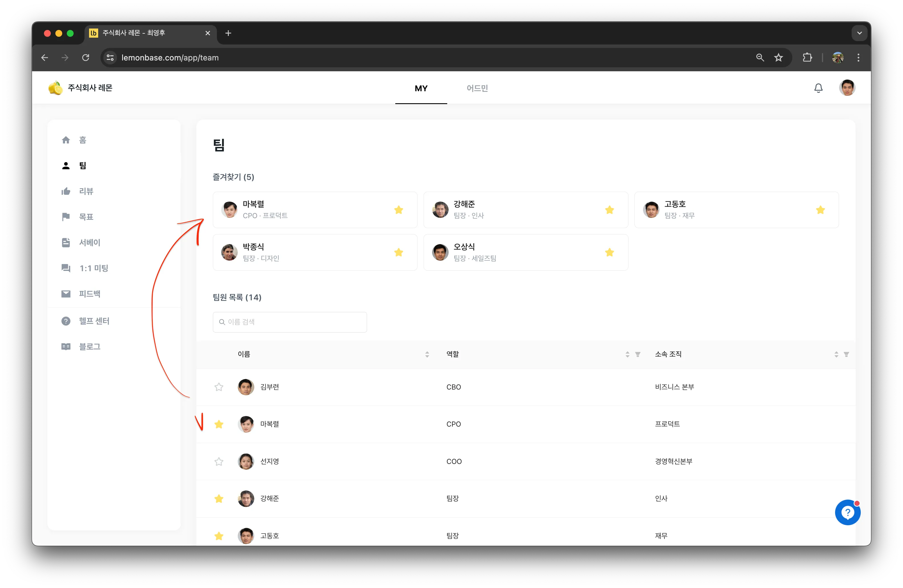The image size is (903, 588).
Task: Unfavorite 강해준 in the favorites card
Action: [x=609, y=210]
